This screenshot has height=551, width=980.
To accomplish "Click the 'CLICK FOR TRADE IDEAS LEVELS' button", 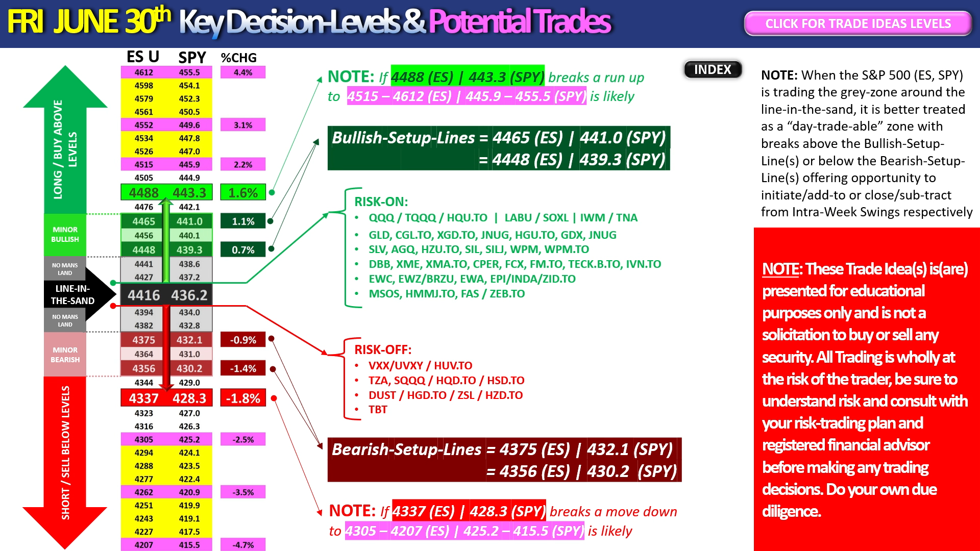I will pyautogui.click(x=858, y=23).
